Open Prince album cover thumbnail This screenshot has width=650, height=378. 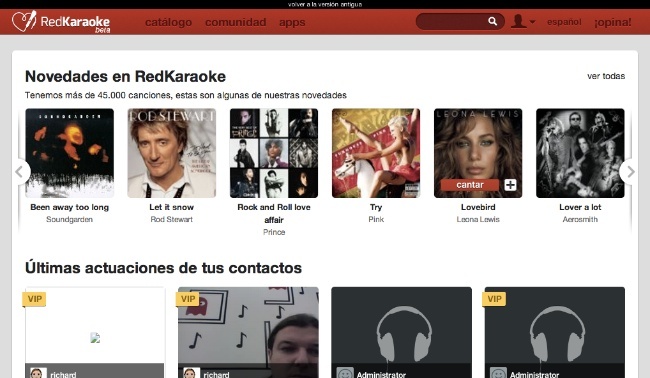coord(274,153)
